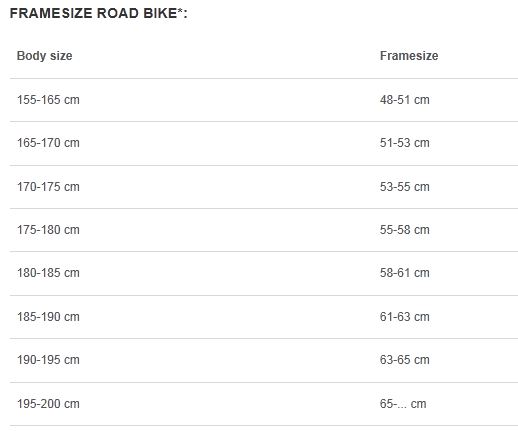Click the 55-58 cm framesize cell
The height and width of the screenshot is (440, 518).
point(405,230)
